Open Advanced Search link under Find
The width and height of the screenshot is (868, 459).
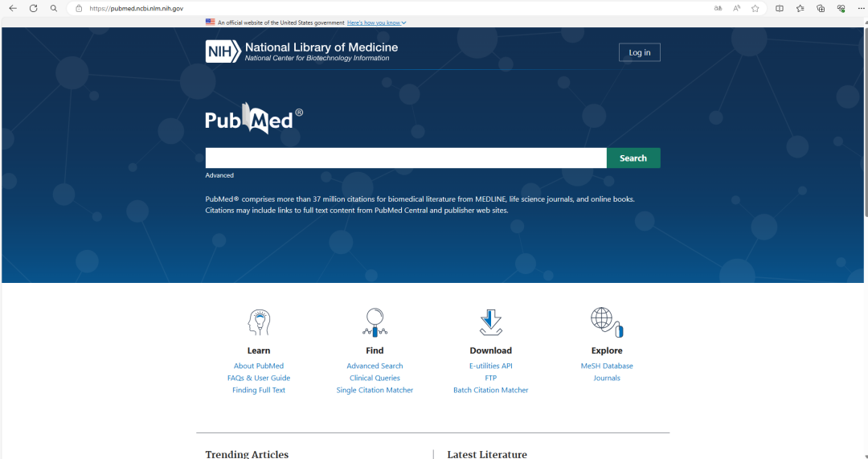point(375,366)
